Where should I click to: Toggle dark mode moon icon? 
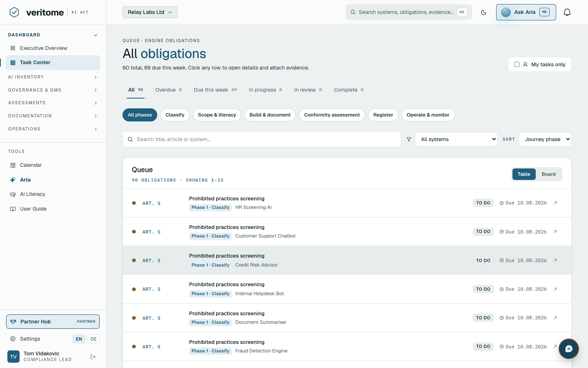(x=483, y=12)
